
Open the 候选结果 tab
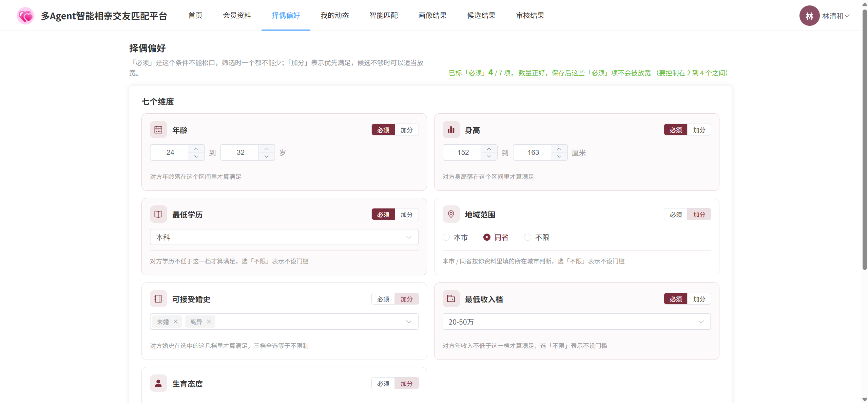coord(481,15)
